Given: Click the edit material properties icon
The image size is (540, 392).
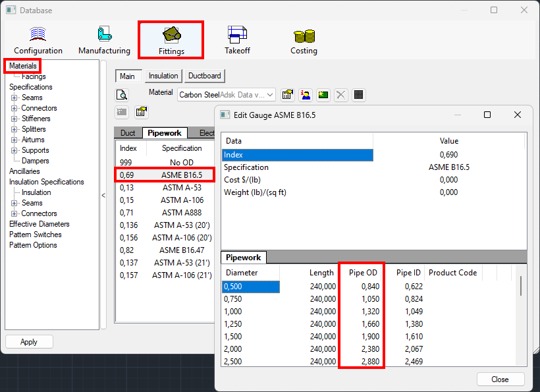Looking at the screenshot, I should click(287, 94).
